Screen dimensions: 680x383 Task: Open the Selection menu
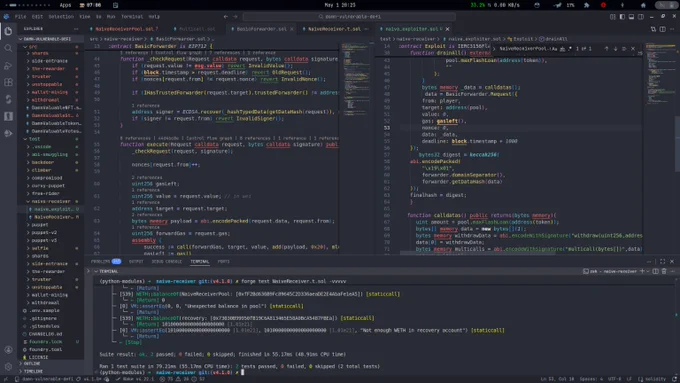pos(61,16)
